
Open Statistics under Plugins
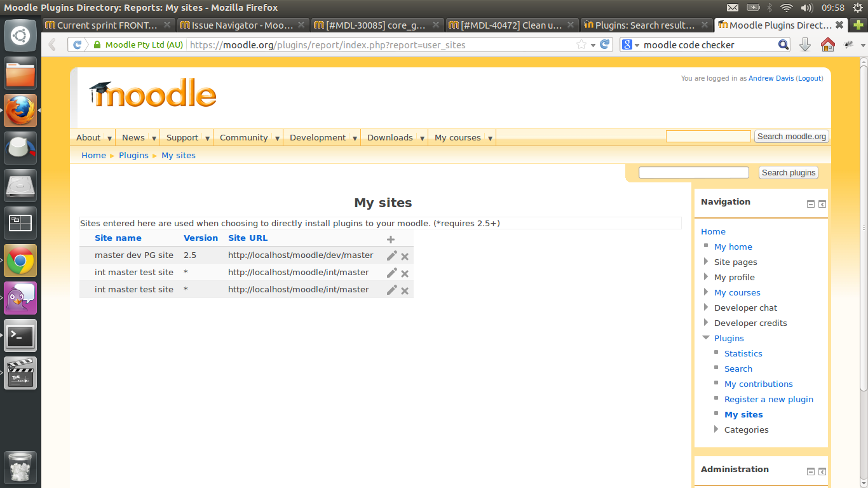point(743,353)
